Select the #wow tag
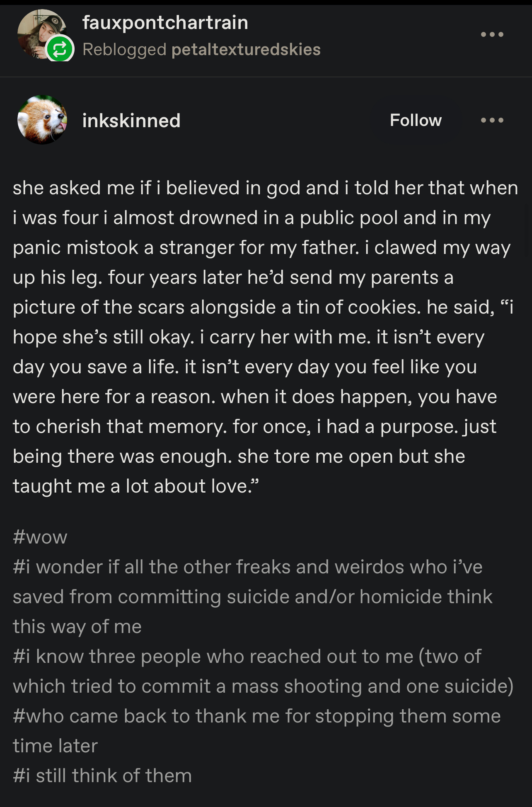 40,537
